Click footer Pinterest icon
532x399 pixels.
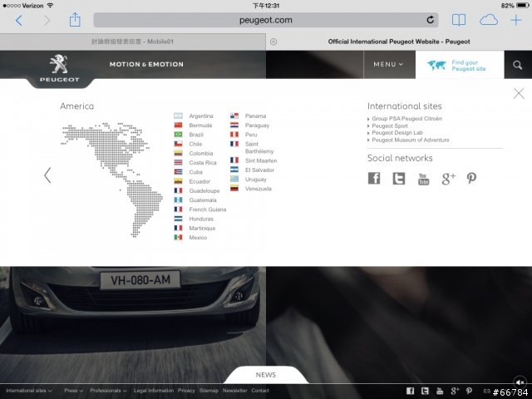(x=469, y=391)
